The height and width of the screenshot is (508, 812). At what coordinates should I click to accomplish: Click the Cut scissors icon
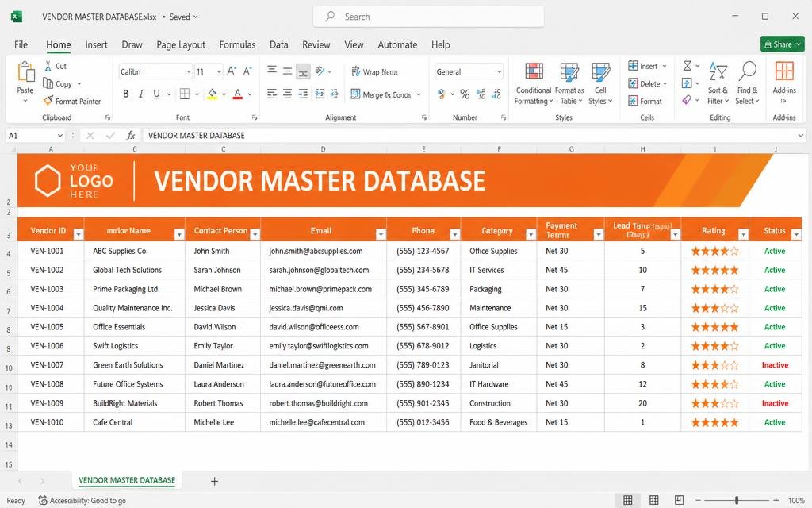48,66
